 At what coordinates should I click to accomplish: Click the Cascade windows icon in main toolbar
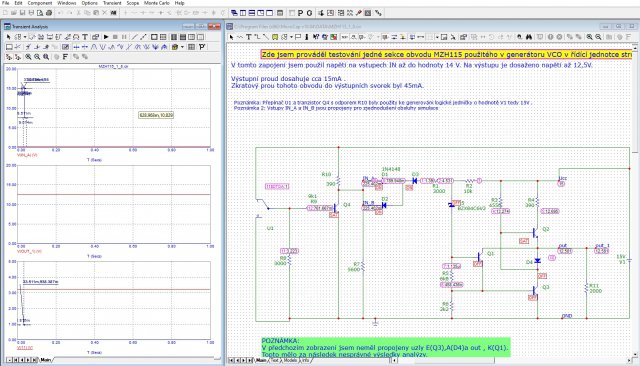[x=234, y=13]
